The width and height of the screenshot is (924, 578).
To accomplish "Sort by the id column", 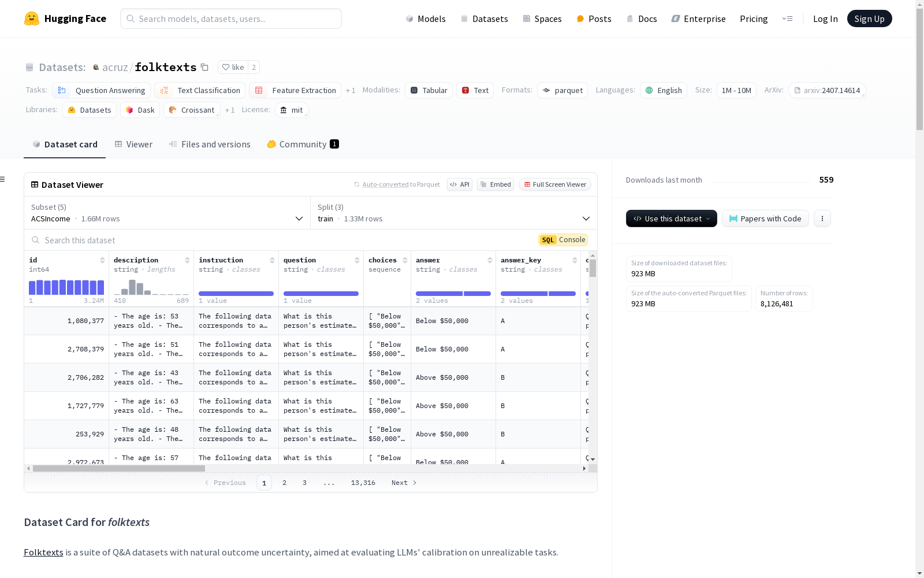I will 102,260.
